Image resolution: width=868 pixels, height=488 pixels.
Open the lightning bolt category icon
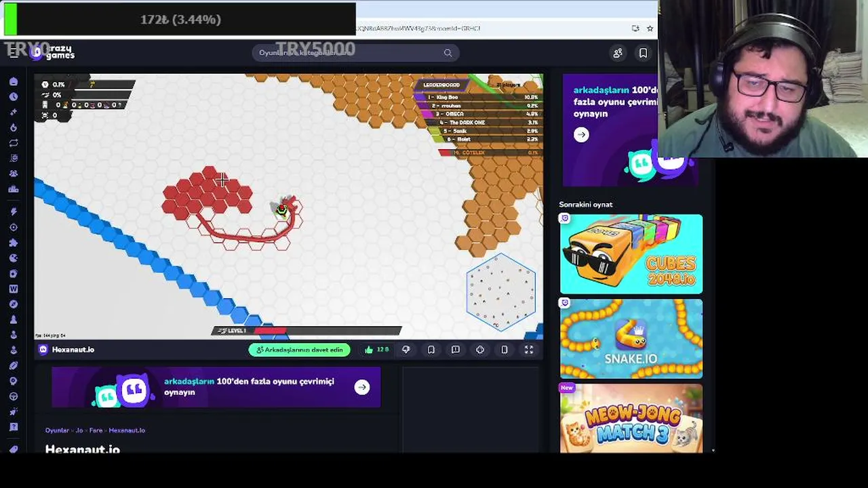coord(14,212)
